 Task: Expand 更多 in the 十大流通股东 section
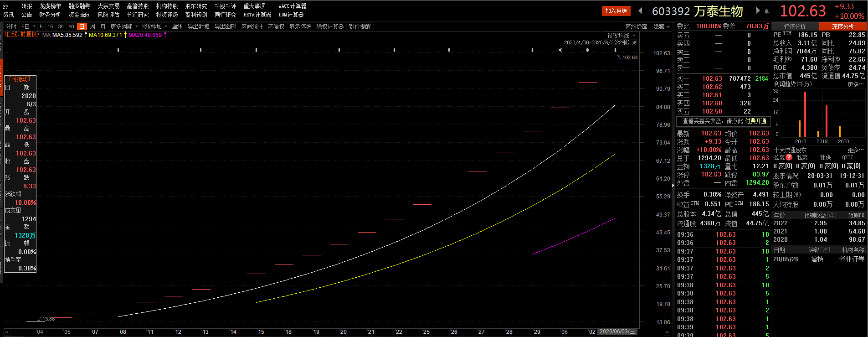click(855, 150)
